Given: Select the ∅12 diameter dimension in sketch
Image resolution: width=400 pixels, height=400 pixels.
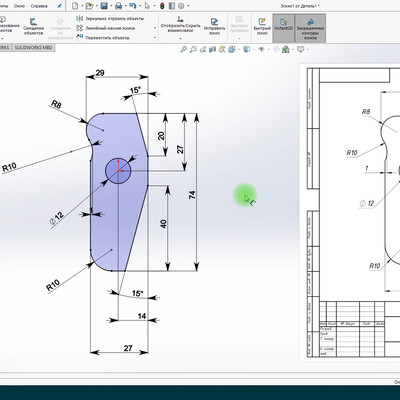Looking at the screenshot, I should click(x=57, y=218).
